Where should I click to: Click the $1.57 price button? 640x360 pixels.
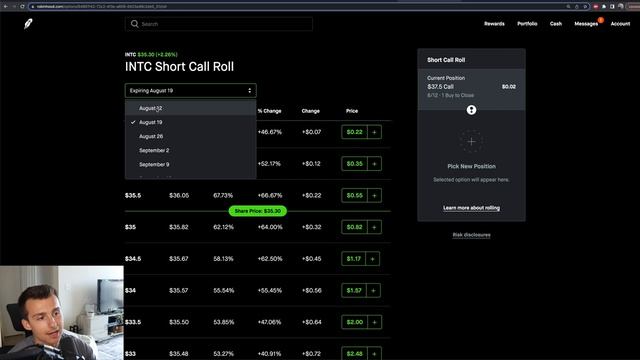tap(354, 290)
